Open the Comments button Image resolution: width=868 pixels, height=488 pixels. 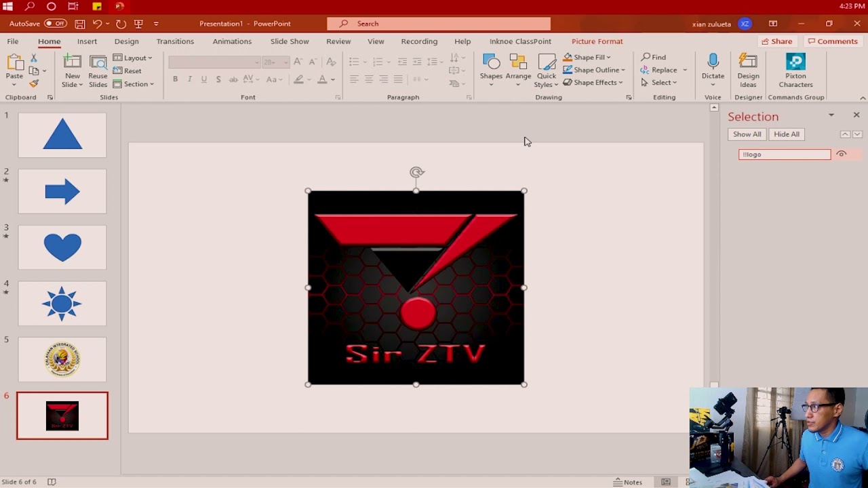point(833,41)
